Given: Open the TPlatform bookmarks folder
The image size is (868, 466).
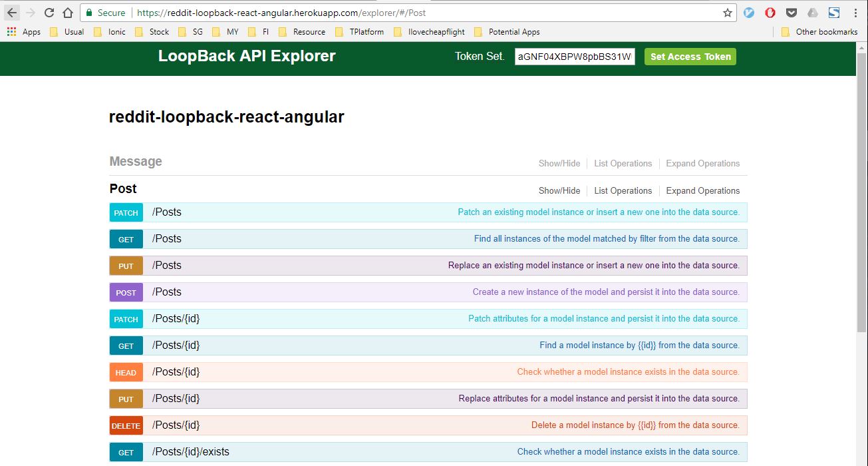Looking at the screenshot, I should click(x=360, y=31).
